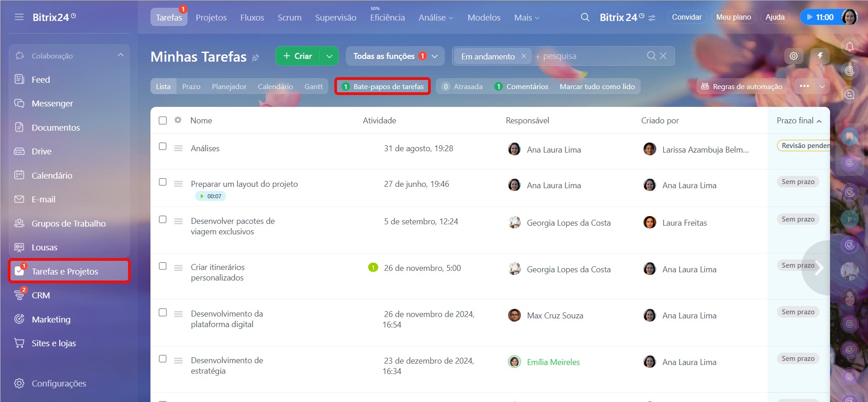Start the timer on Preparar um layout task
This screenshot has width=868, height=402.
[x=202, y=196]
